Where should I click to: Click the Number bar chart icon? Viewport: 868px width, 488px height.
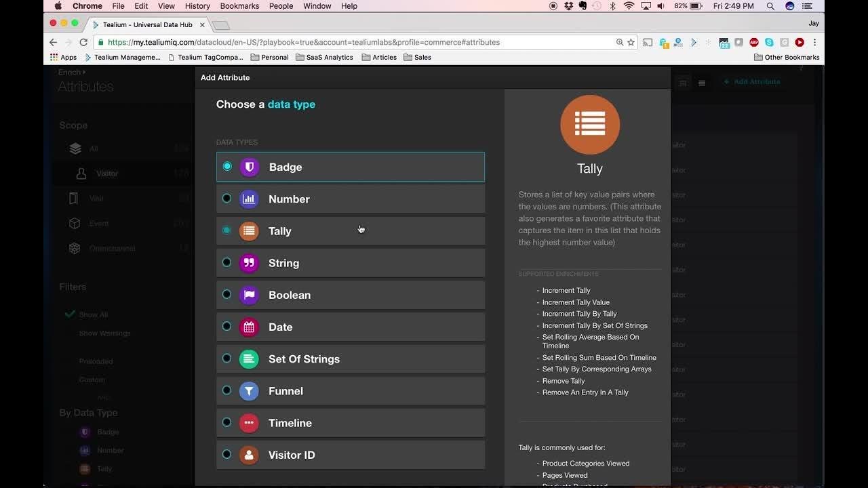[x=250, y=199]
